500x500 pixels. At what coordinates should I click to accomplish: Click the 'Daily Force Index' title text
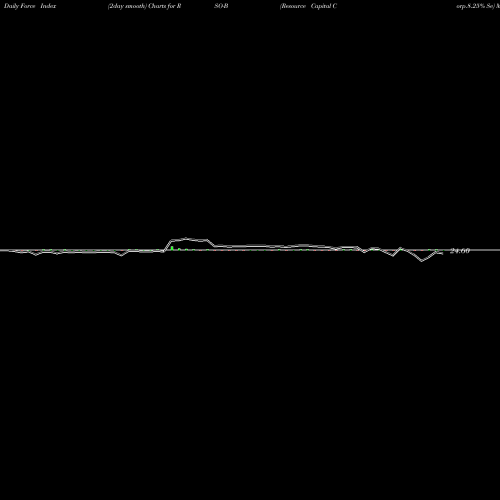(x=30, y=6)
